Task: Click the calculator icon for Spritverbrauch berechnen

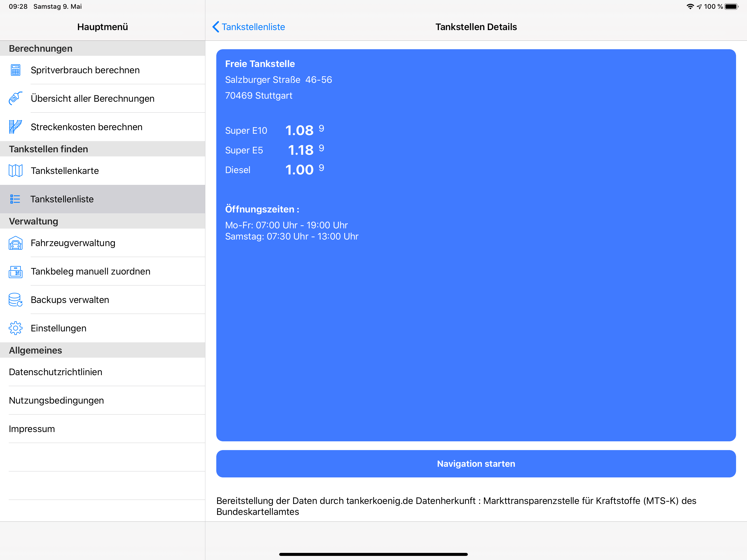Action: coord(16,70)
